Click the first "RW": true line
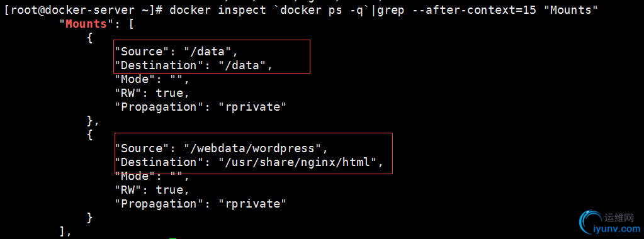 tap(152, 93)
